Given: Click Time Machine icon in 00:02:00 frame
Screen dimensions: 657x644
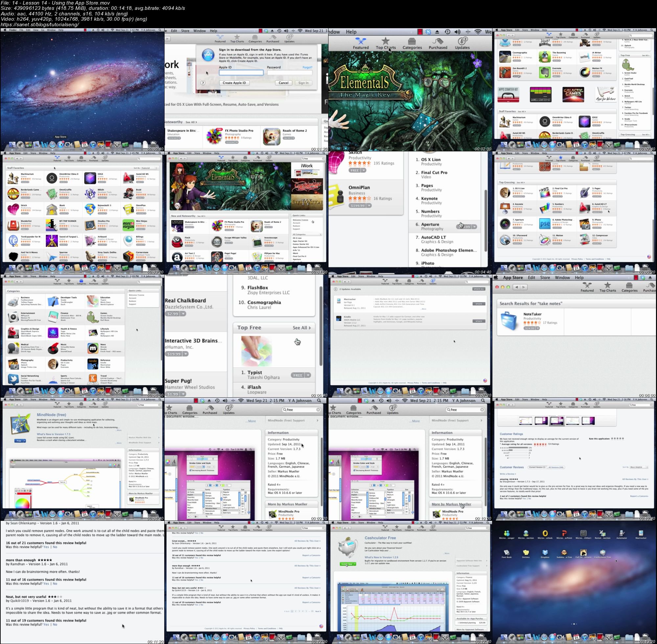Looking at the screenshot, I should 447,32.
